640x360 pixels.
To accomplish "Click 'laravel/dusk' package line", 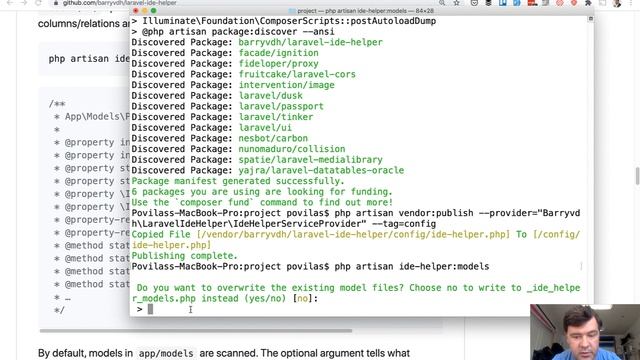I will click(271, 96).
